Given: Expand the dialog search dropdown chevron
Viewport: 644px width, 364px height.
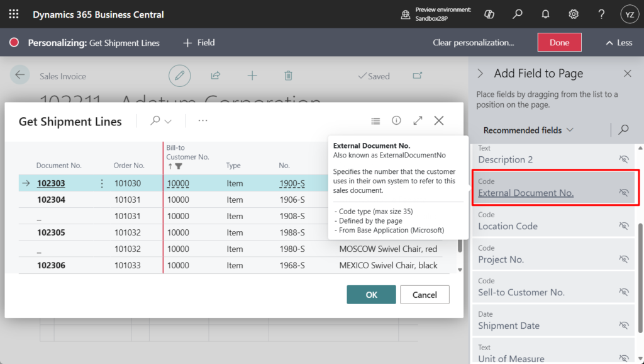Looking at the screenshot, I should coord(168,121).
